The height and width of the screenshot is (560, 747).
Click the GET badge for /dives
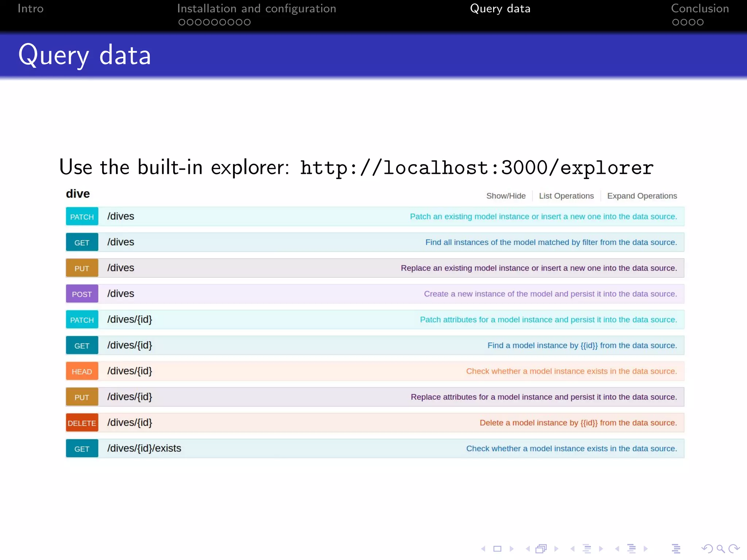tap(82, 242)
